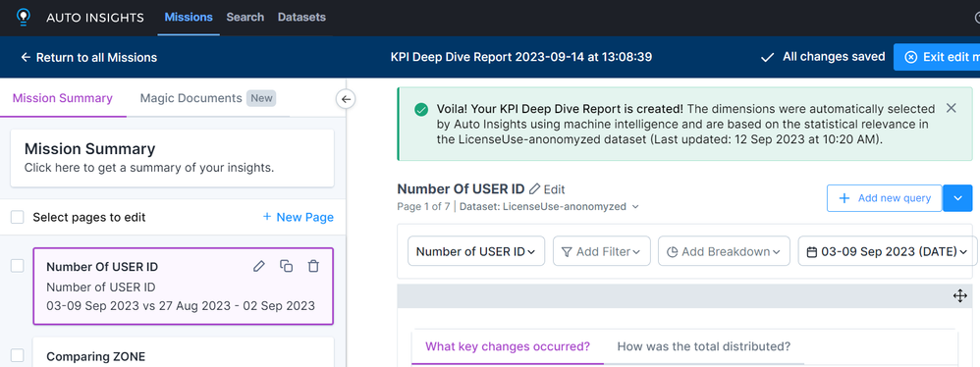Open the Add Filter dropdown
This screenshot has width=980, height=367.
tap(602, 251)
